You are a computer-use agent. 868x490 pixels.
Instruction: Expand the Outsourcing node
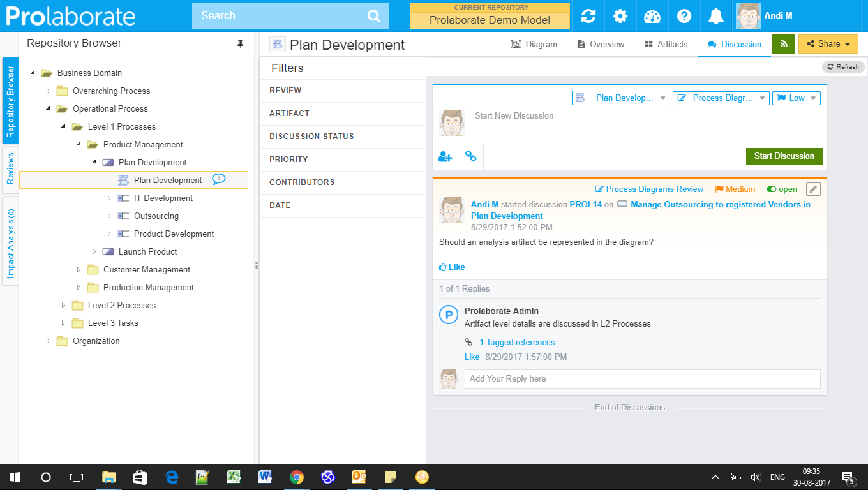(109, 216)
